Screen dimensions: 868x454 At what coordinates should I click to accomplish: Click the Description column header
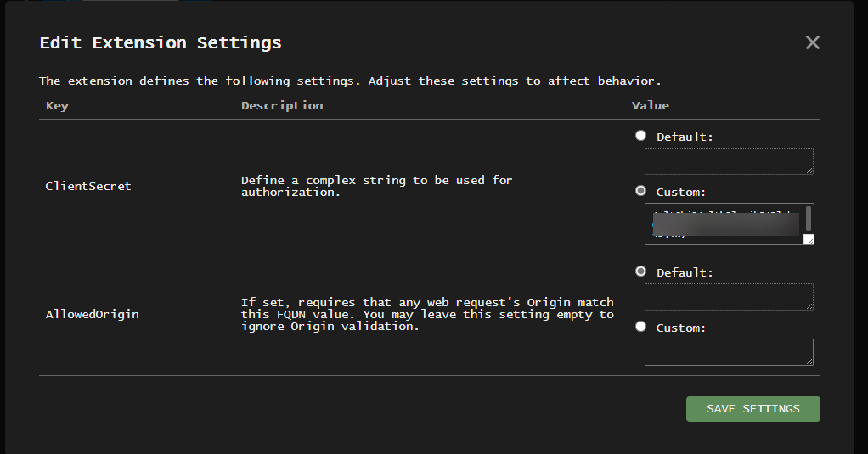click(282, 106)
